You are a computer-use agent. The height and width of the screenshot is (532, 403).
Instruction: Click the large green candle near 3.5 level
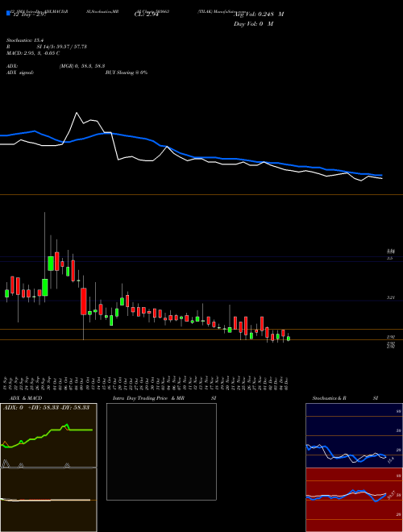(51, 264)
